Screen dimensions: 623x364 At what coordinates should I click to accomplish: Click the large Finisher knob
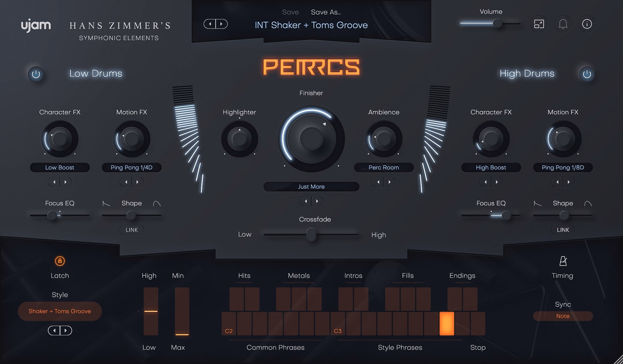(311, 139)
